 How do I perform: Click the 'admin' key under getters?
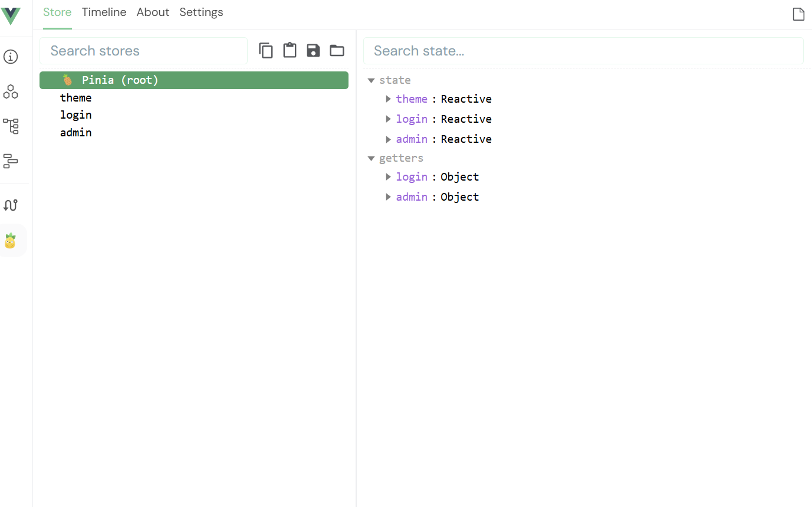pos(412,197)
